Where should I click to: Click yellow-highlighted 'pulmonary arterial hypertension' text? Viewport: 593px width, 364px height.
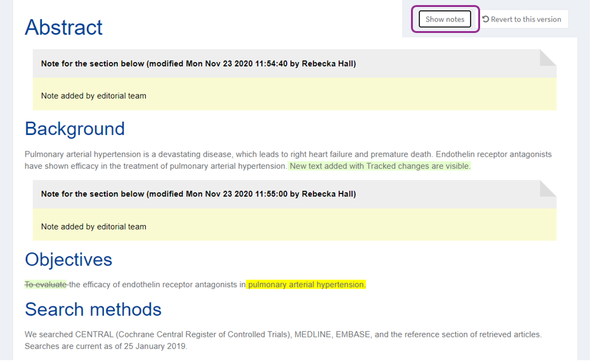pyautogui.click(x=306, y=285)
